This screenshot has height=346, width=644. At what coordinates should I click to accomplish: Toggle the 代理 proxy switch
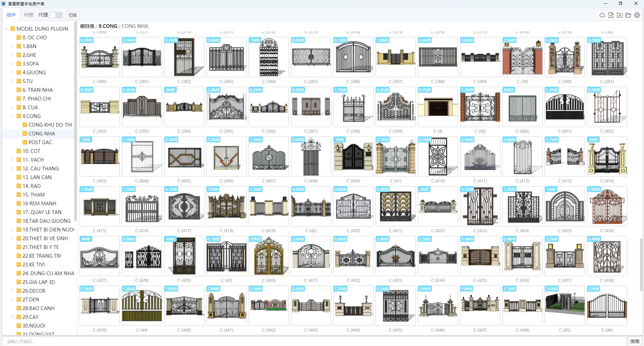tap(56, 15)
